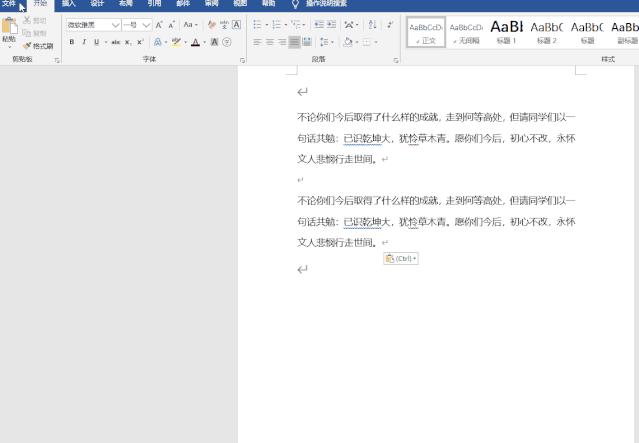Toggle subscript formatting
Viewport: 639px width, 443px height.
click(x=128, y=42)
